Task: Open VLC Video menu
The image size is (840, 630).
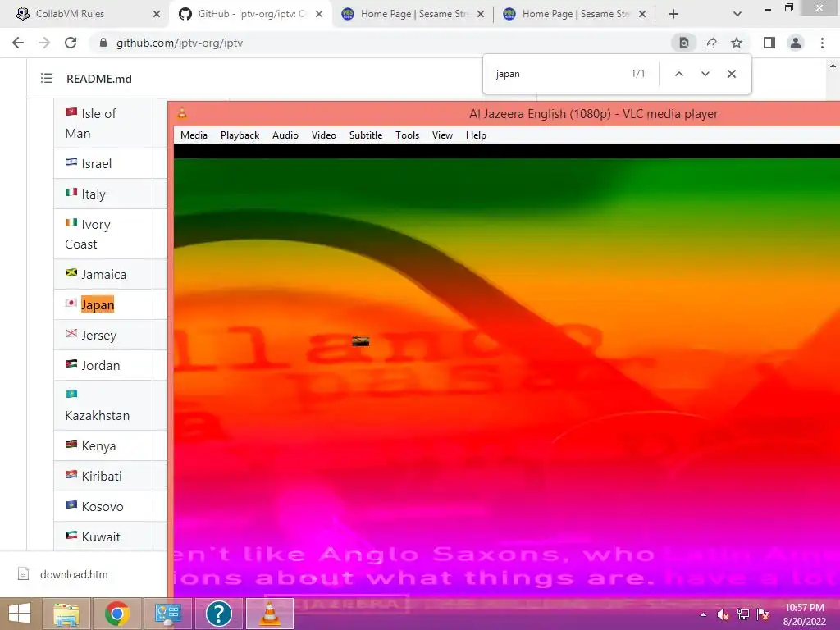Action: pos(323,135)
